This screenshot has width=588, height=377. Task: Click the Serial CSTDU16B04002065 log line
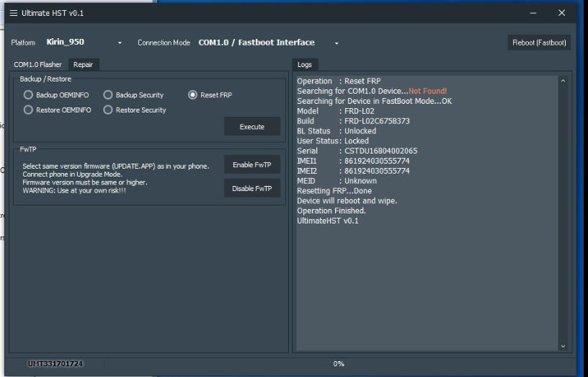tap(357, 151)
